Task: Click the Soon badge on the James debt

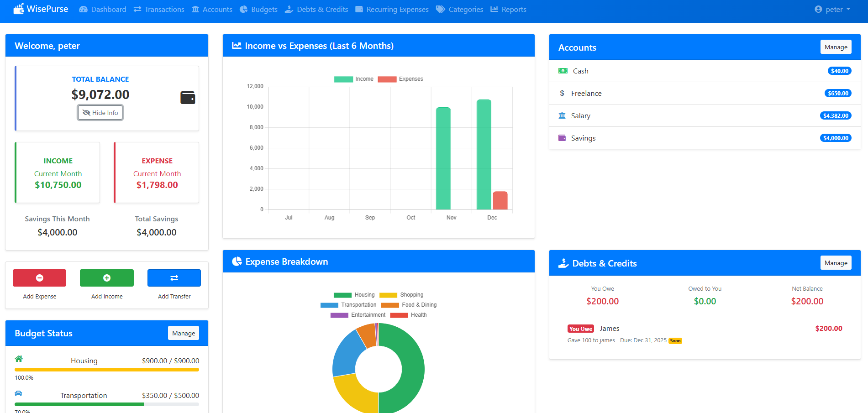Action: [675, 340]
